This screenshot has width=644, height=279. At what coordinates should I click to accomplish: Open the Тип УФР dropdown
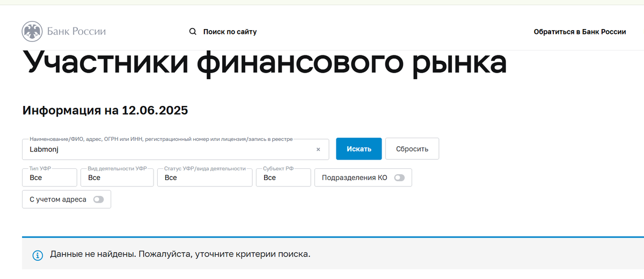coord(49,177)
